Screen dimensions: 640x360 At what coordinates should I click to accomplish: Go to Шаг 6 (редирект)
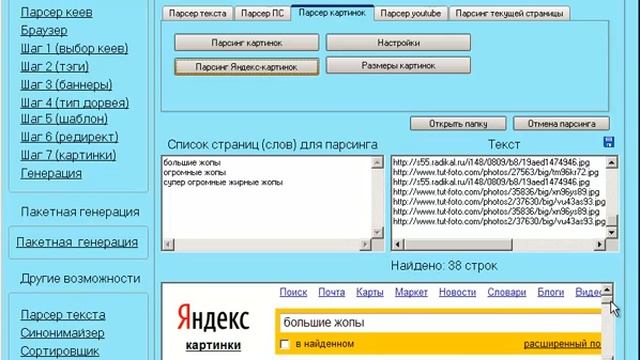click(69, 137)
